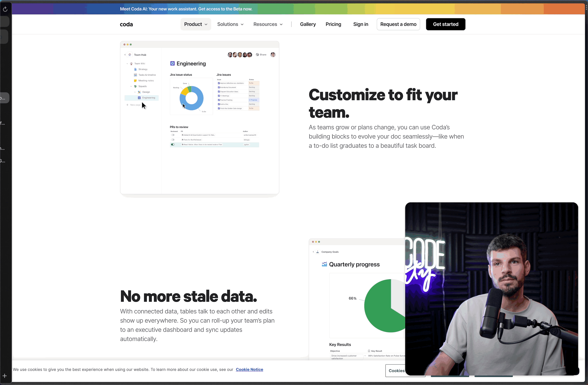Image resolution: width=588 pixels, height=385 pixels.
Task: Click the Quarterly progress chart icon
Action: tap(324, 264)
